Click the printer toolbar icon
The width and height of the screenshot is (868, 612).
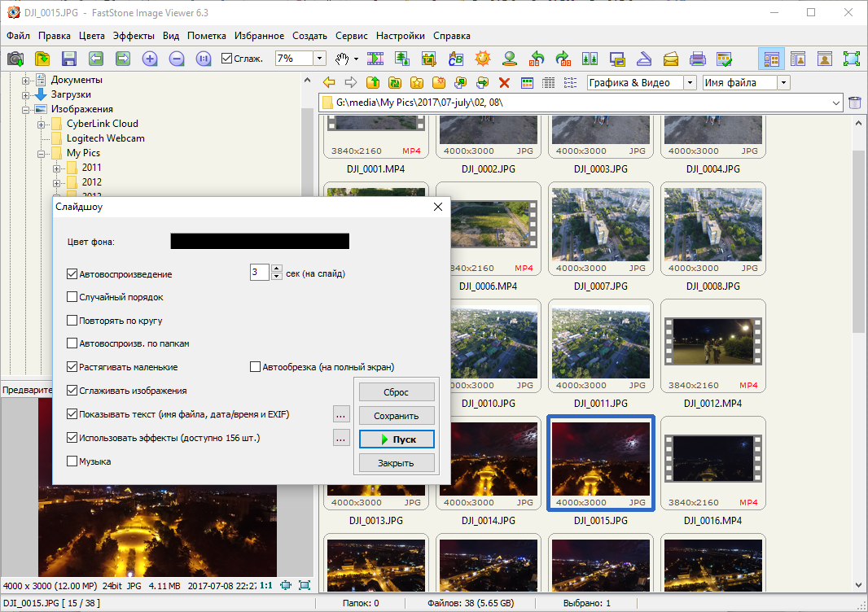pos(698,58)
